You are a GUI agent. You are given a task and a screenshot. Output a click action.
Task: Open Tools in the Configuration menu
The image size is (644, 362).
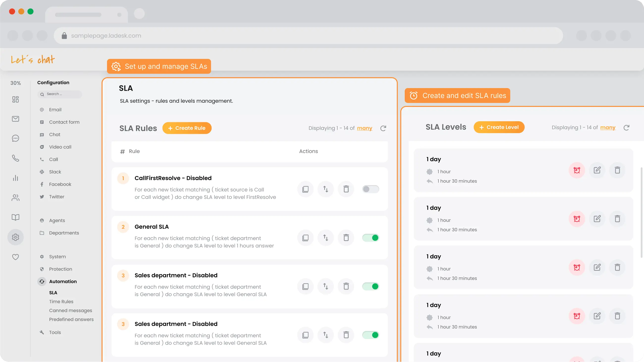point(50,333)
